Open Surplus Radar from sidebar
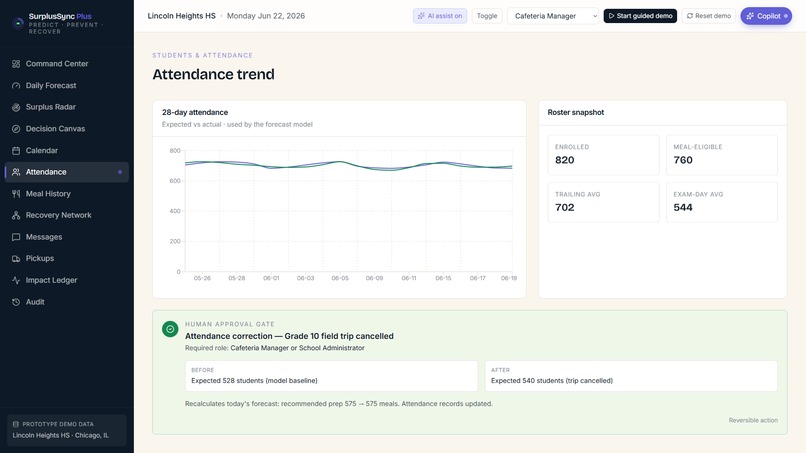The height and width of the screenshot is (453, 806). click(x=67, y=107)
